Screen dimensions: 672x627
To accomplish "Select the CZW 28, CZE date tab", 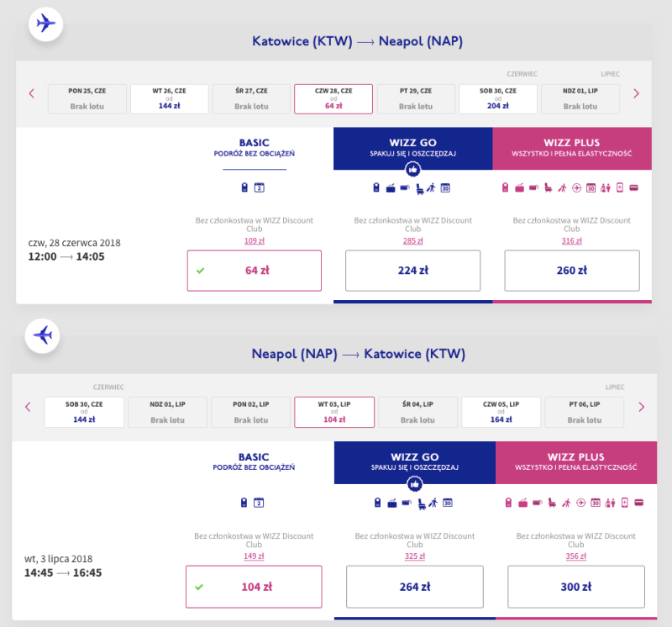I will pyautogui.click(x=333, y=99).
